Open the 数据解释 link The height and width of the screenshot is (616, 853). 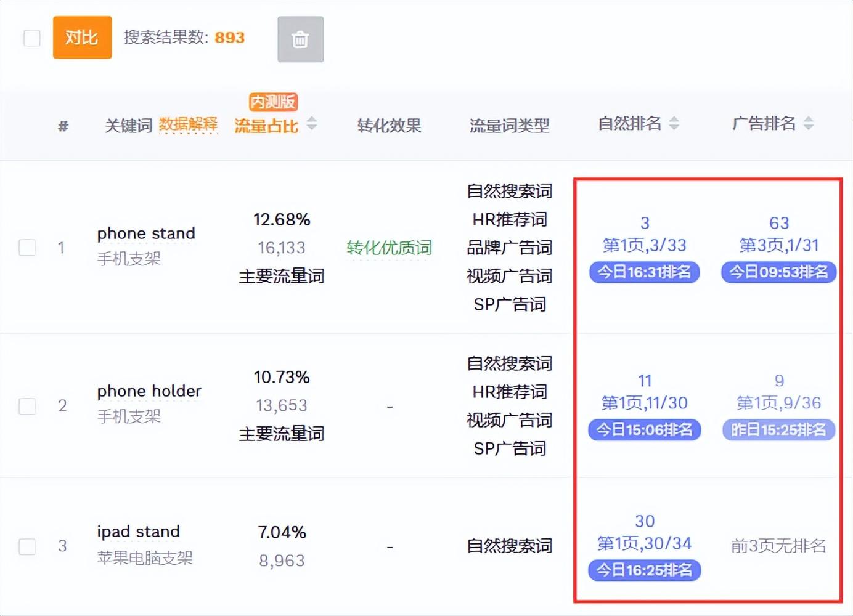(x=189, y=125)
